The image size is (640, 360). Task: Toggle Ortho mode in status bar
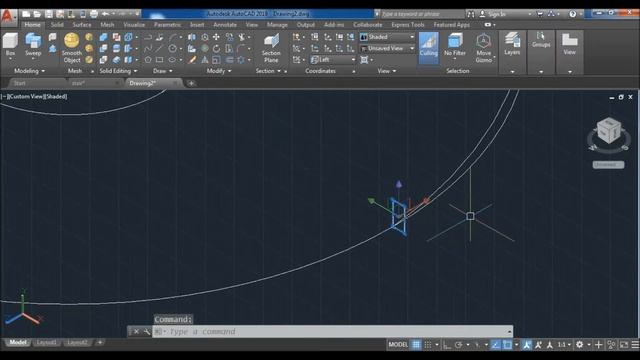coord(447,345)
